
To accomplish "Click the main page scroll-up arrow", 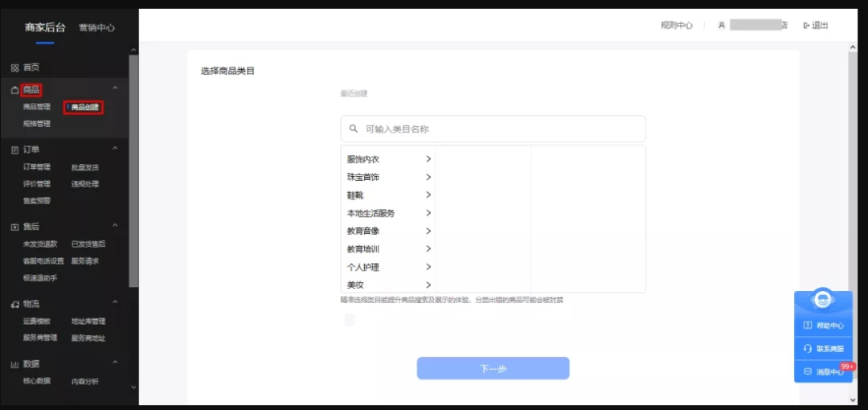I will [853, 47].
